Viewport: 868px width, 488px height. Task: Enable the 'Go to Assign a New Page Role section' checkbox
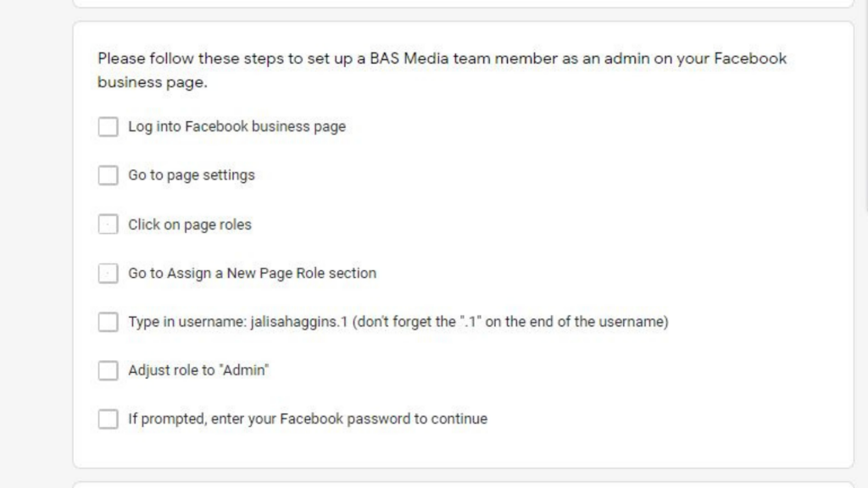108,274
